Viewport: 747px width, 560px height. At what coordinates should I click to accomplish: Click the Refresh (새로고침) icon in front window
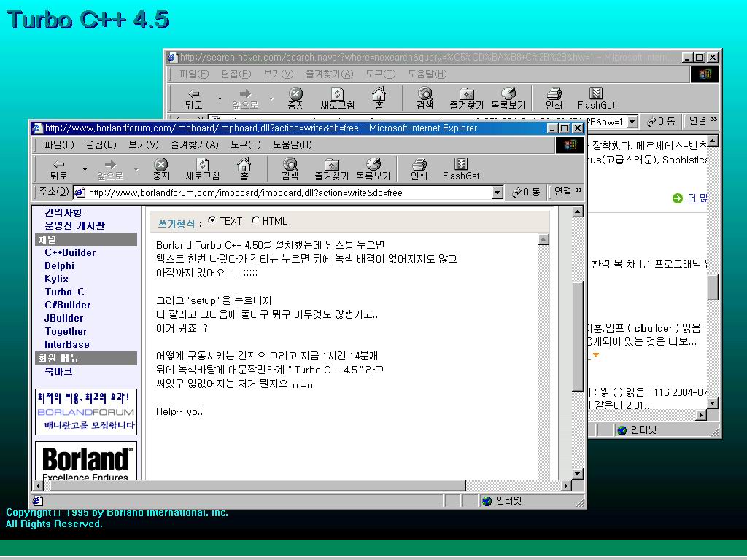pyautogui.click(x=203, y=168)
